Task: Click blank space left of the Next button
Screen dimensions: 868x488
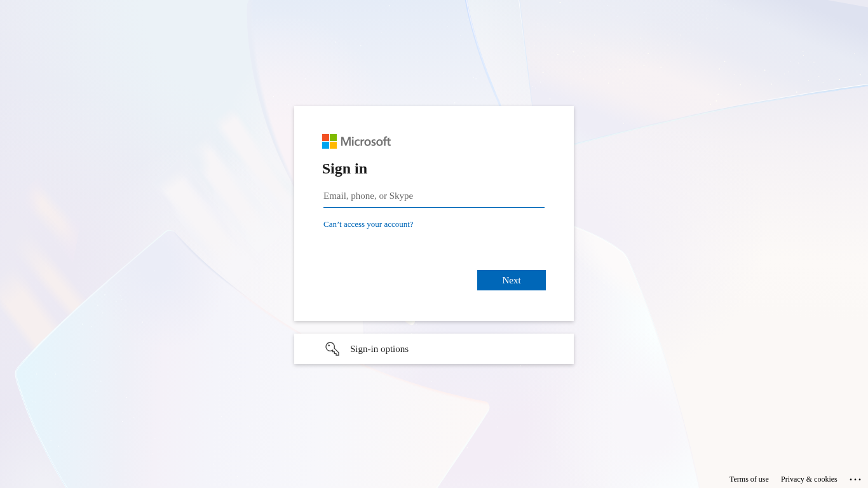Action: point(394,280)
